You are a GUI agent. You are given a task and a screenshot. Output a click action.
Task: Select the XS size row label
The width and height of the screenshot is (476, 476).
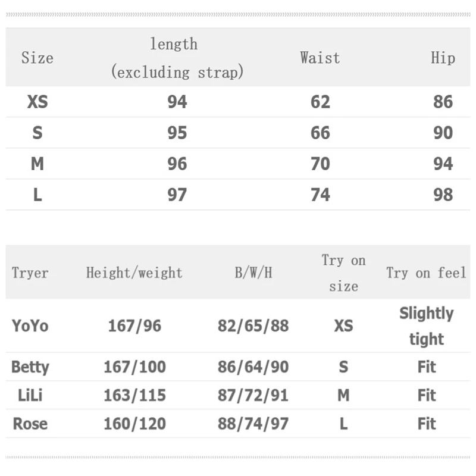click(x=37, y=102)
